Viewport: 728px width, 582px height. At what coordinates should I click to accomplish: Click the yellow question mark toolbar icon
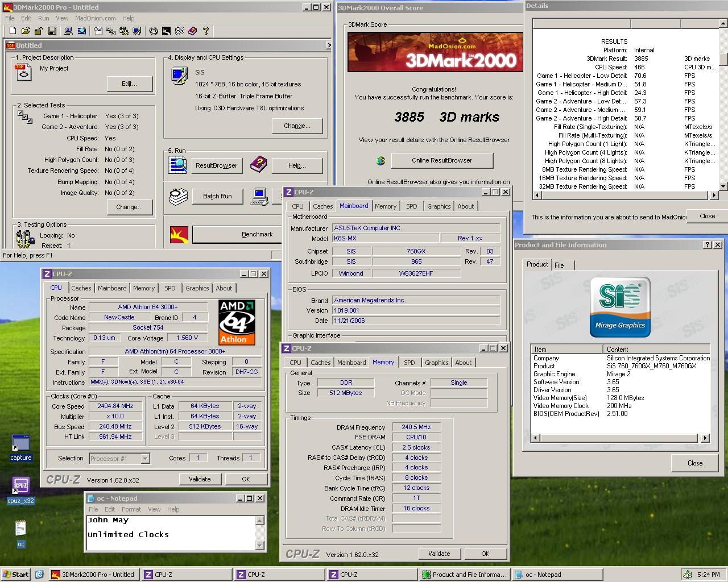(206, 31)
